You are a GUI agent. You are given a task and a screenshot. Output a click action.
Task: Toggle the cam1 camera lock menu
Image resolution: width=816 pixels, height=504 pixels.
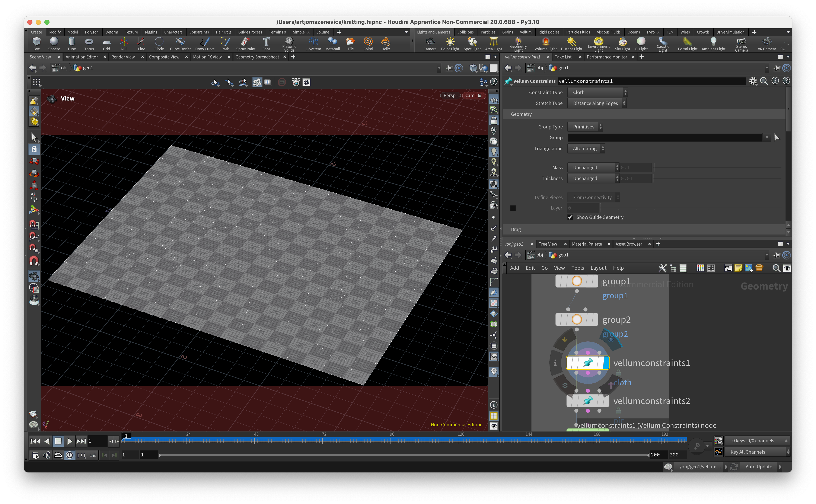coord(474,96)
